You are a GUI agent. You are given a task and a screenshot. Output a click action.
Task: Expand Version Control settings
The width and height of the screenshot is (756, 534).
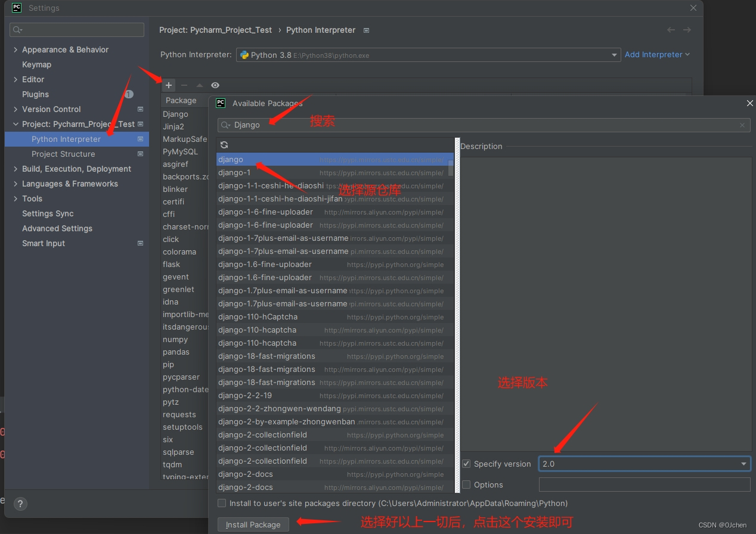pos(16,109)
